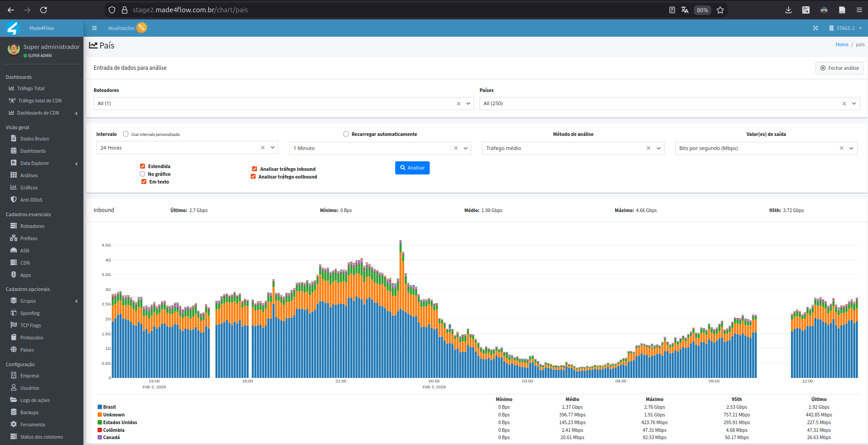
Task: Clear the Roteadores selection with X
Action: [x=458, y=104]
